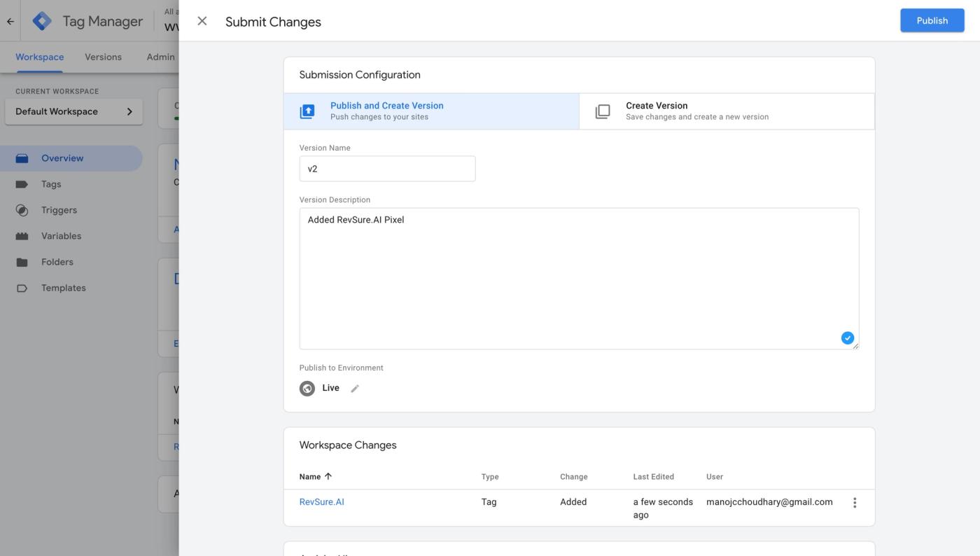The image size is (980, 556).
Task: Sort Workspace Changes by Name column
Action: pos(316,477)
